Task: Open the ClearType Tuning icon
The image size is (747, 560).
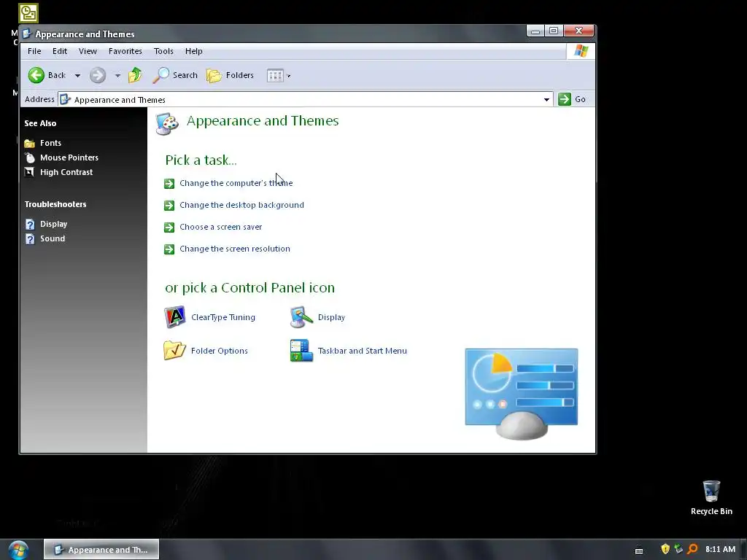Action: (x=175, y=317)
